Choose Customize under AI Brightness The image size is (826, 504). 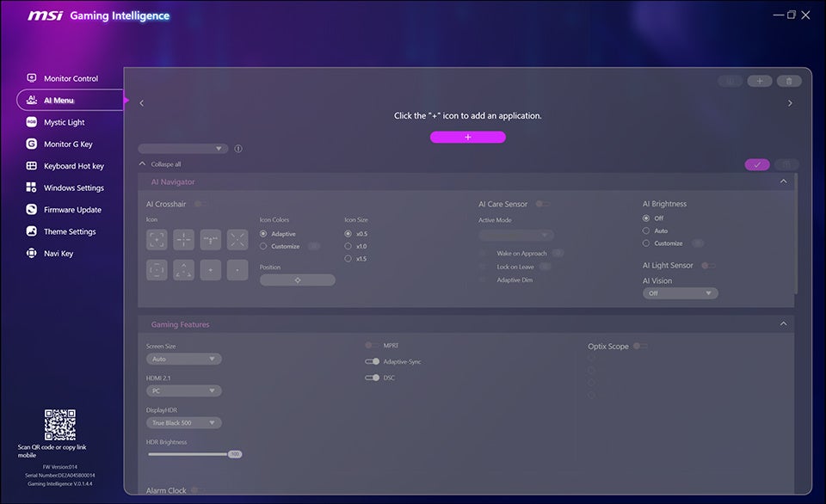(x=647, y=243)
